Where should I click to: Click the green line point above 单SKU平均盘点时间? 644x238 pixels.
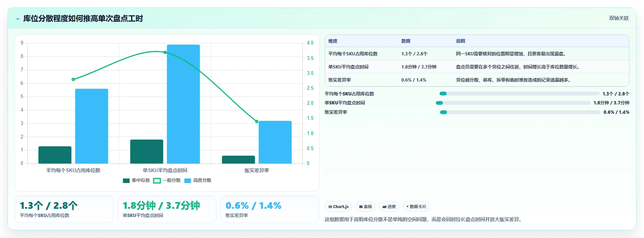pos(165,52)
